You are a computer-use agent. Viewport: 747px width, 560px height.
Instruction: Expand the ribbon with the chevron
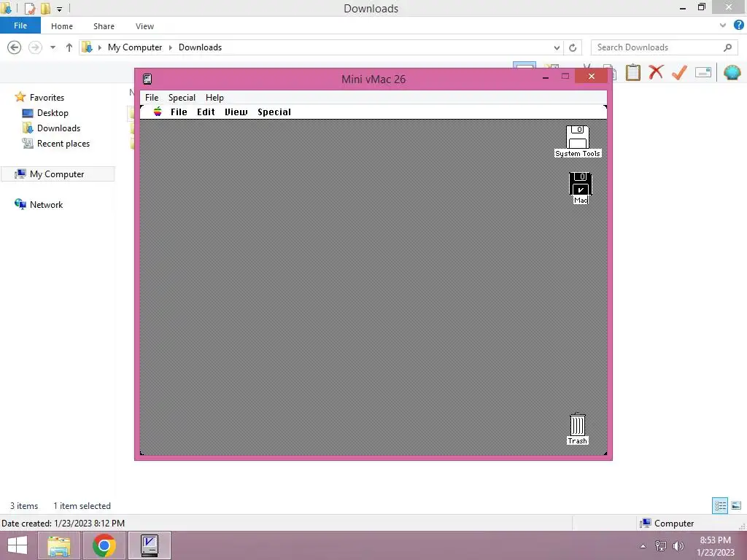[x=723, y=26]
